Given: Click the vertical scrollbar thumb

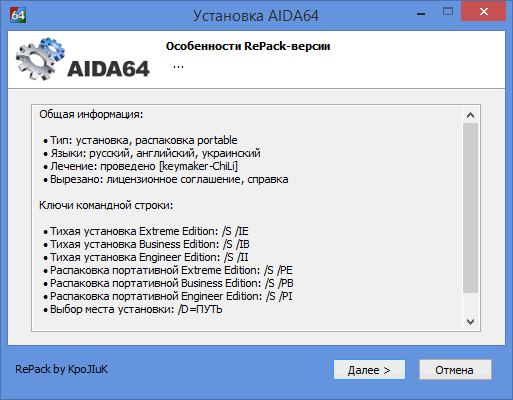Looking at the screenshot, I should pyautogui.click(x=470, y=208).
